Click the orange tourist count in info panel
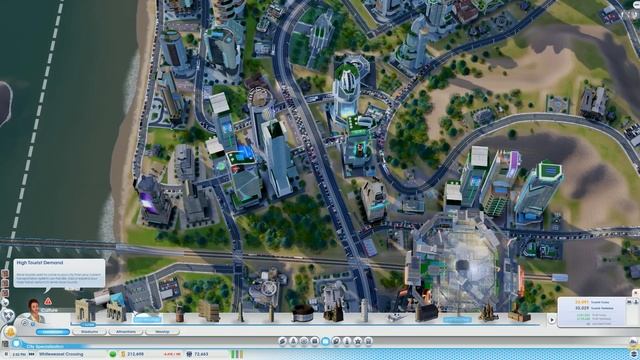 pyautogui.click(x=582, y=302)
